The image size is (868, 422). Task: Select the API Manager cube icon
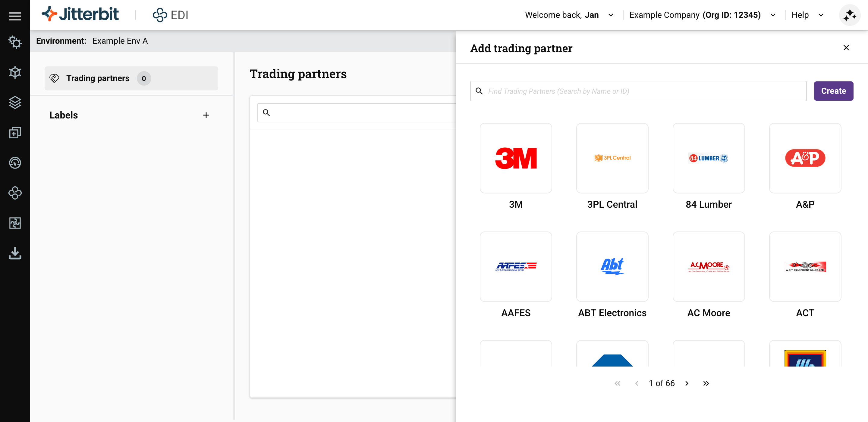[15, 72]
